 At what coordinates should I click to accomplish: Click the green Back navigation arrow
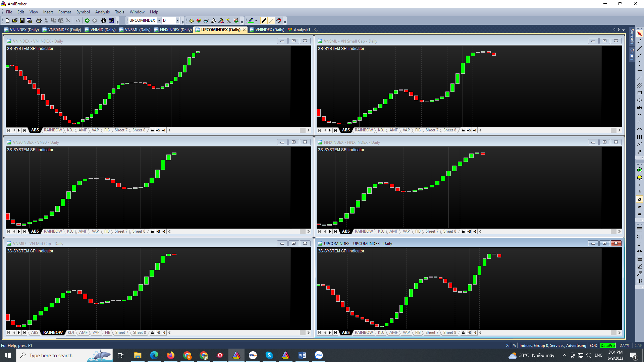pos(87,21)
